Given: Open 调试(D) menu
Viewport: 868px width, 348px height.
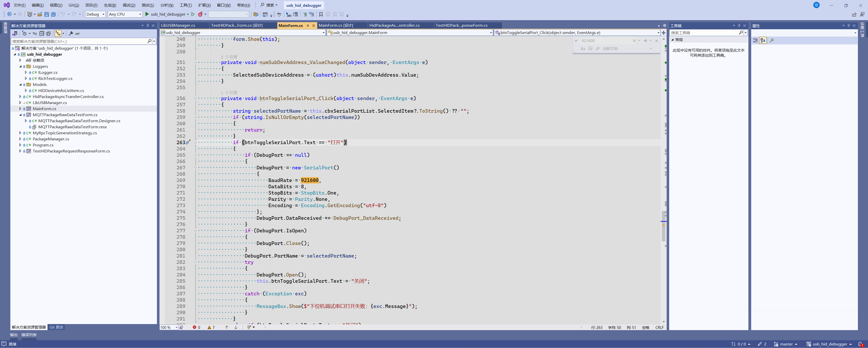Looking at the screenshot, I should coord(129,5).
